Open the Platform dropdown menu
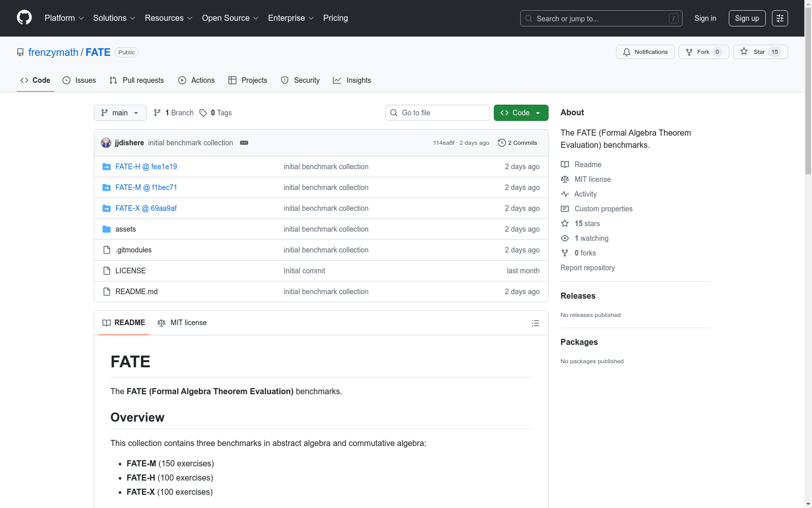This screenshot has width=812, height=508. pos(64,18)
